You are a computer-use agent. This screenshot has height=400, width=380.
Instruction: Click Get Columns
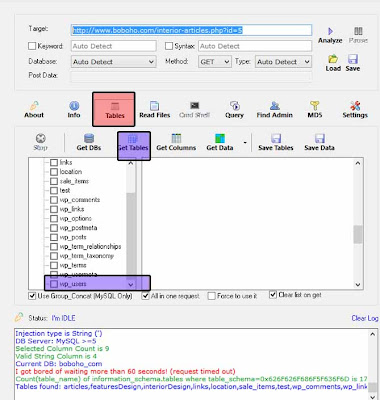tap(176, 142)
